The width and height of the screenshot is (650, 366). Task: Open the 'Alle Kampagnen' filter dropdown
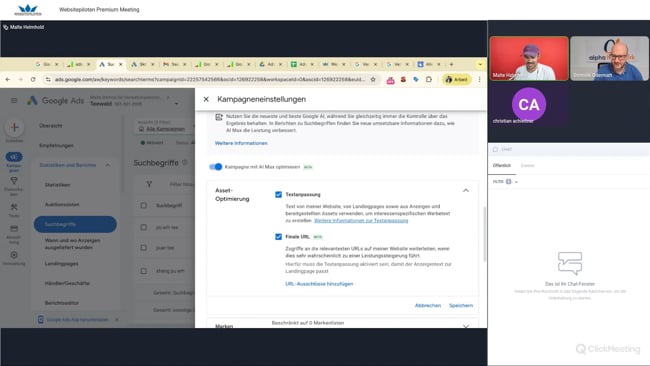click(165, 129)
